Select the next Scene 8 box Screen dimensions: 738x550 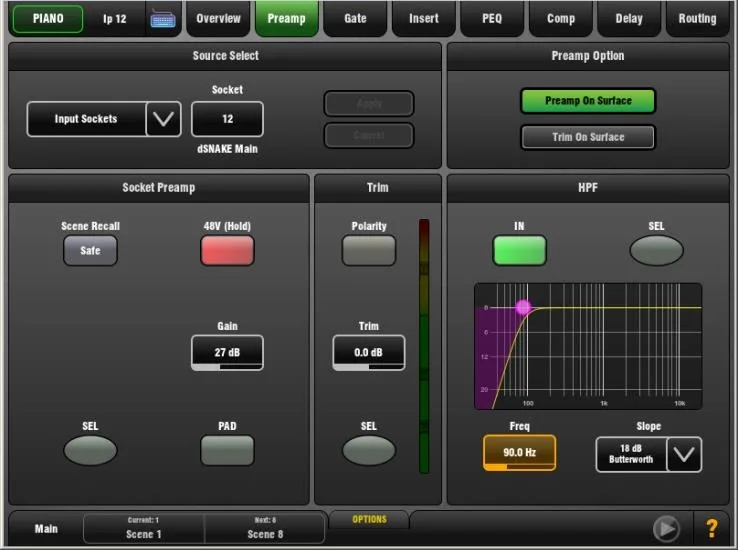265,528
